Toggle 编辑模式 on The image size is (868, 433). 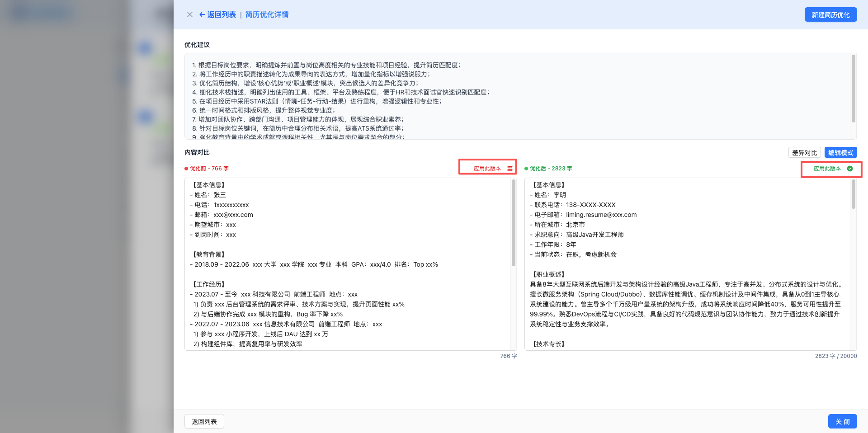pos(840,152)
